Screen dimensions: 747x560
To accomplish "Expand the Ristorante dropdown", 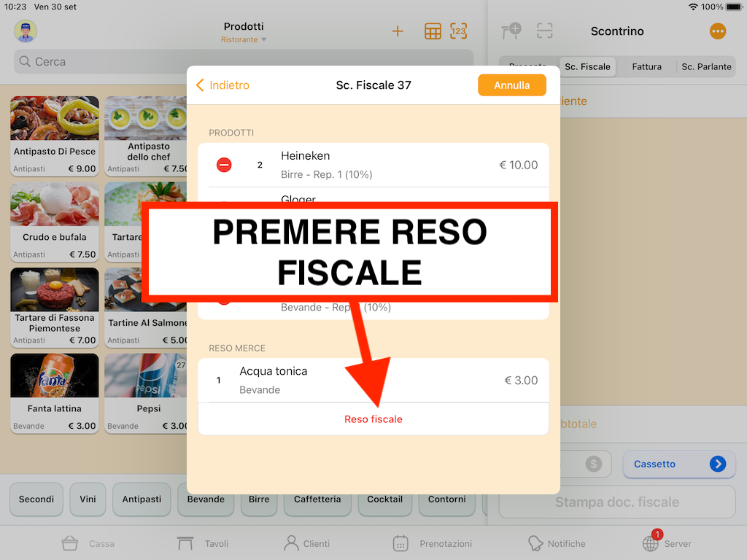I will coord(244,39).
